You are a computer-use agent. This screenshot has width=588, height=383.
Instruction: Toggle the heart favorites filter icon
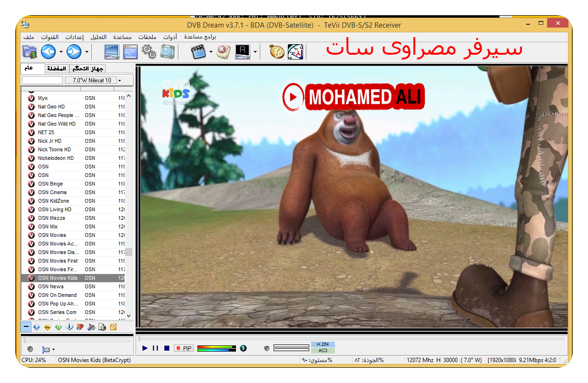pyautogui.click(x=80, y=327)
